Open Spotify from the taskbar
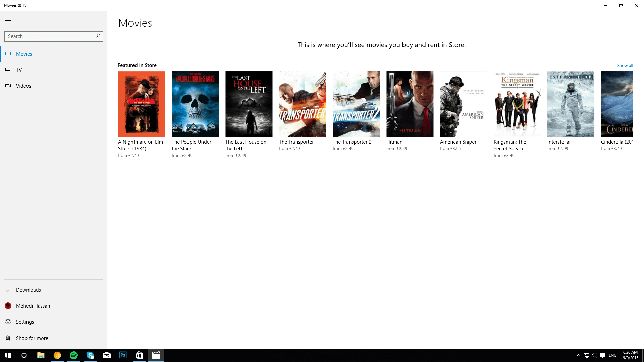 pyautogui.click(x=73, y=355)
